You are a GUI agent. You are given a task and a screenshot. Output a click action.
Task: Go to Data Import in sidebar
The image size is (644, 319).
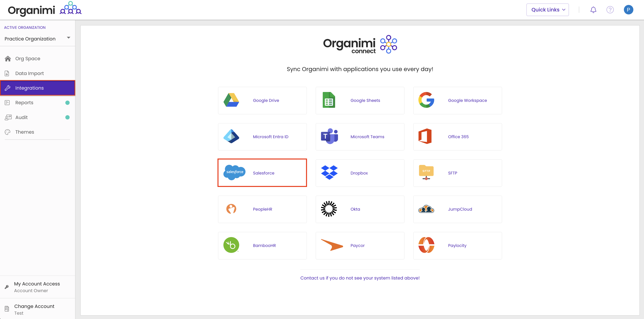[29, 73]
